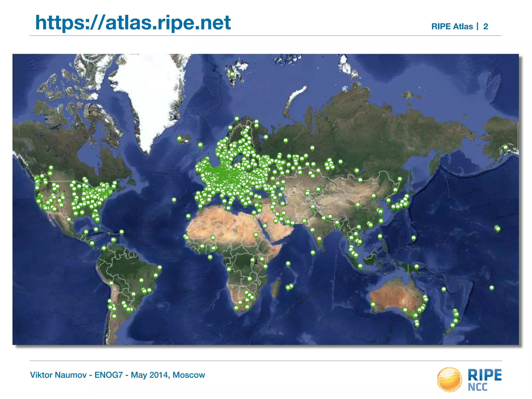Screen dimensions: 532x399
Task: Click the isolated South Pacific probe marker east of New Zealand
Action: (491, 288)
